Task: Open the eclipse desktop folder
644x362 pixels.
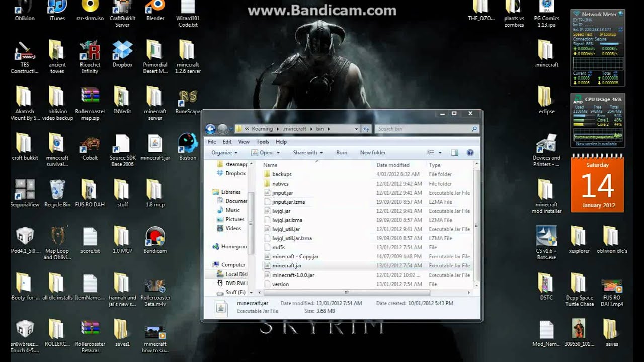Action: (546, 100)
